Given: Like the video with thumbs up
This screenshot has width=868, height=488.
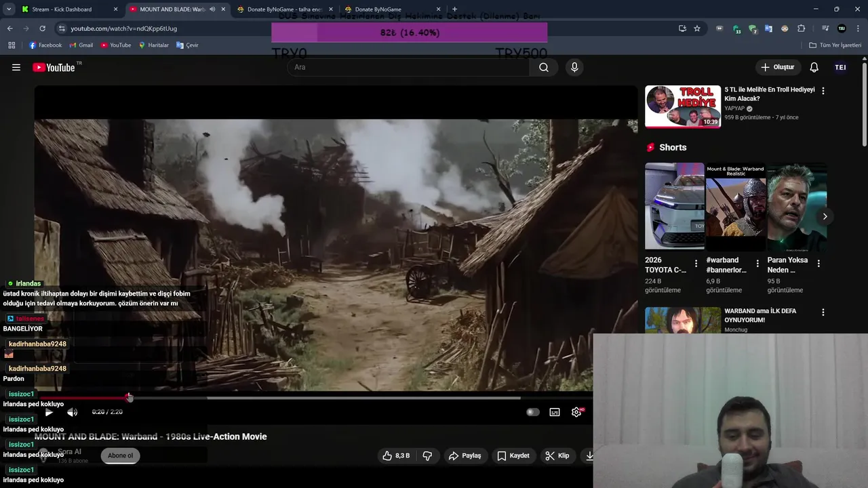Looking at the screenshot, I should (x=396, y=455).
